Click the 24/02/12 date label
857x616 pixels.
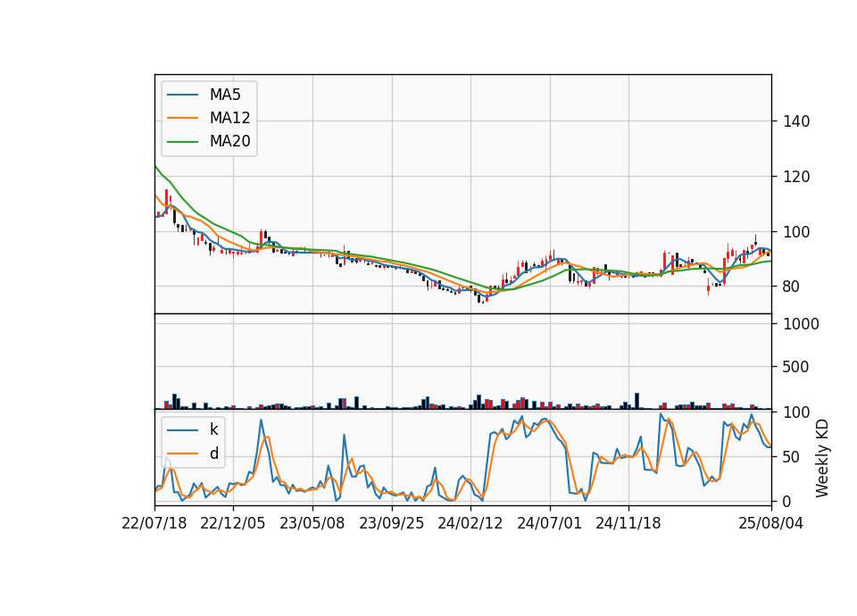[x=470, y=523]
